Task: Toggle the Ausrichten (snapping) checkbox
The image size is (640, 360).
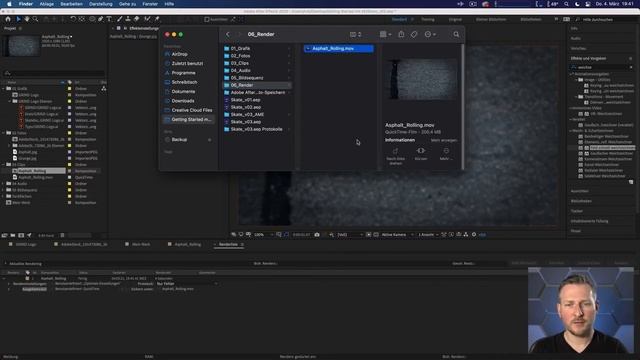Action: (x=207, y=19)
